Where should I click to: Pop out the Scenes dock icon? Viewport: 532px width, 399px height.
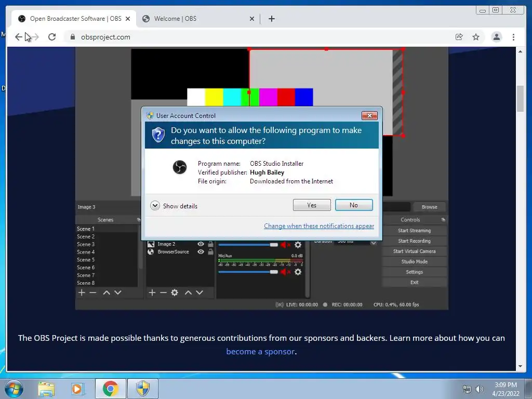(138, 220)
